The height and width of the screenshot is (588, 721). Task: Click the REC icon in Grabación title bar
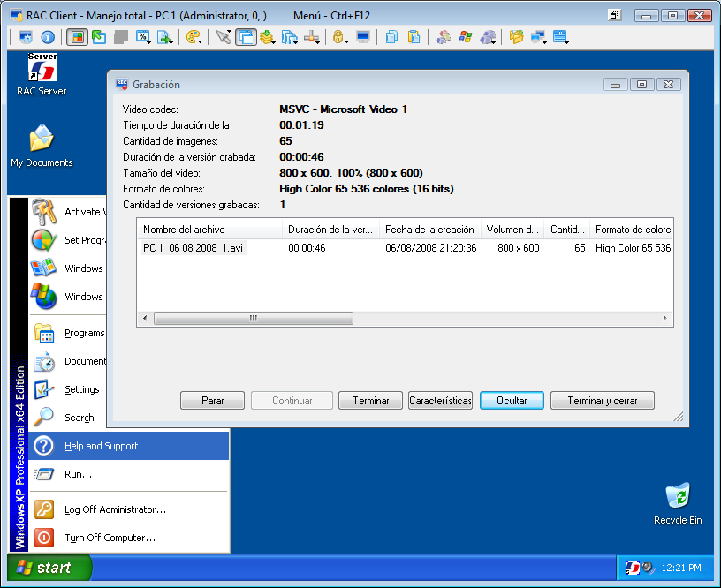click(121, 84)
